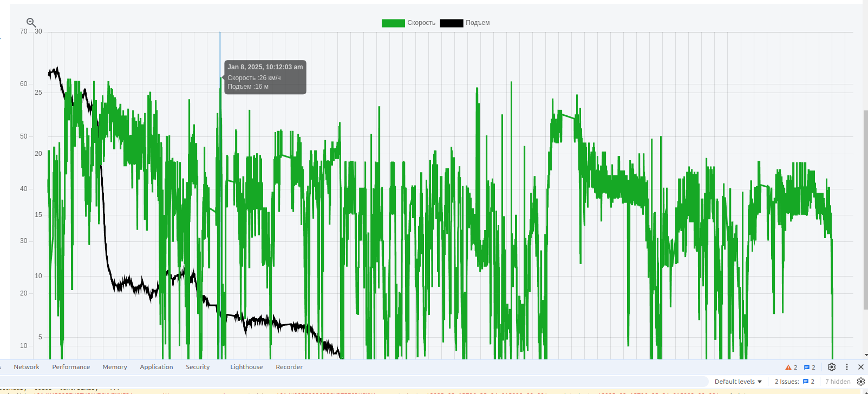
Task: Toggle the Подъем series in the legend
Action: click(477, 23)
